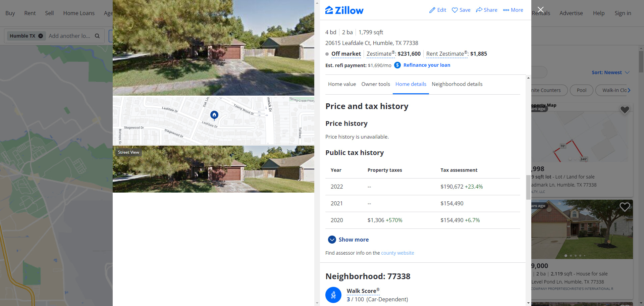Image resolution: width=644 pixels, height=306 pixels.
Task: Open the More dots menu
Action: (506, 10)
